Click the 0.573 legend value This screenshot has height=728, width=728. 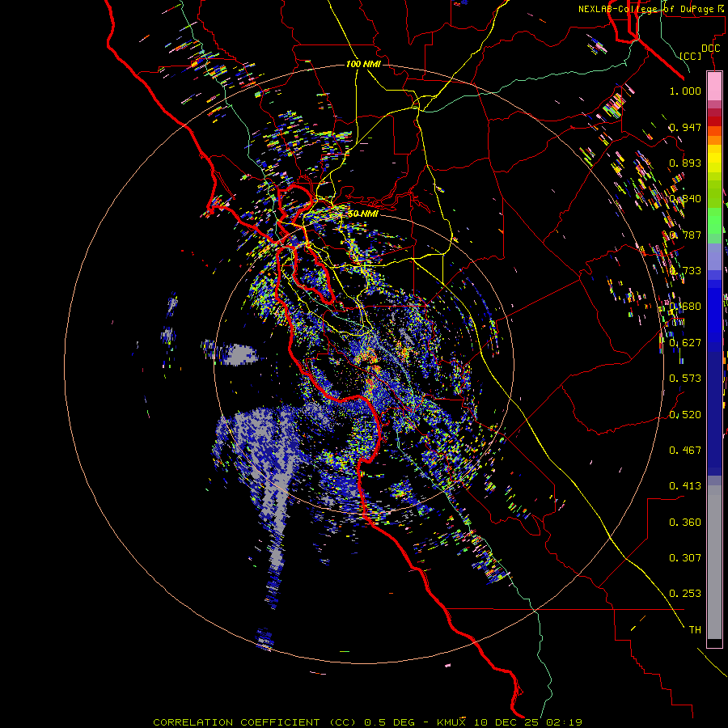coord(685,378)
